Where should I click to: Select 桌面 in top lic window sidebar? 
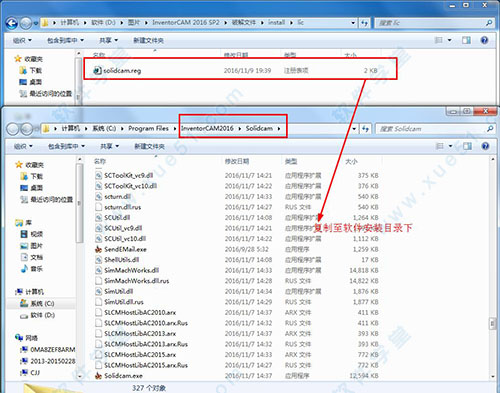point(30,82)
